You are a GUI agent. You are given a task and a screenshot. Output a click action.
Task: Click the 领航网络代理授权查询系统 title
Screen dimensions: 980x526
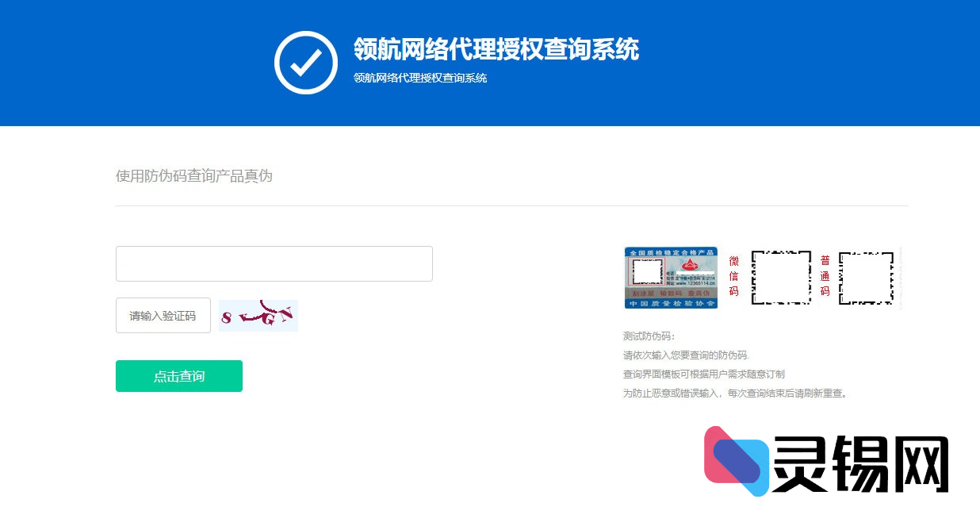coord(496,50)
